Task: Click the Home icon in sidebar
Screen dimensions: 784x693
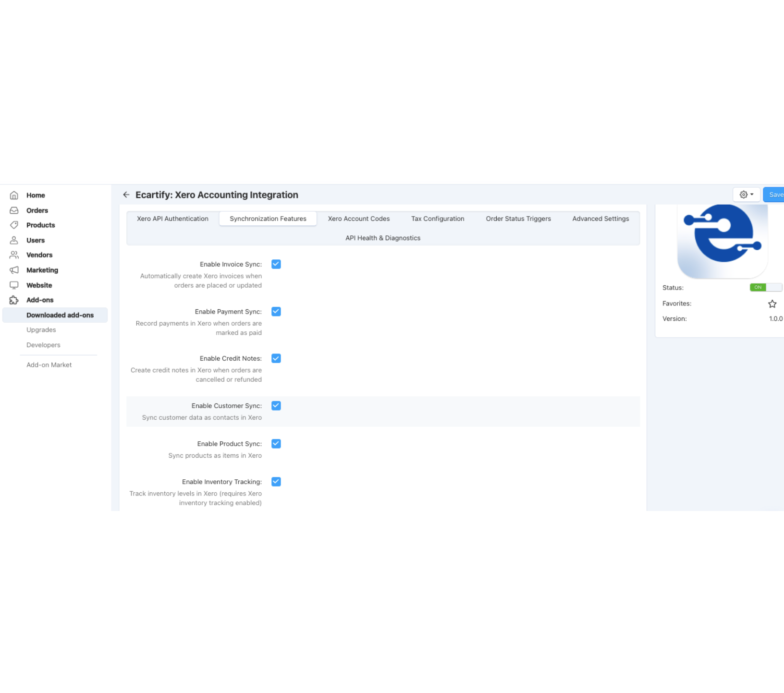Action: tap(14, 195)
